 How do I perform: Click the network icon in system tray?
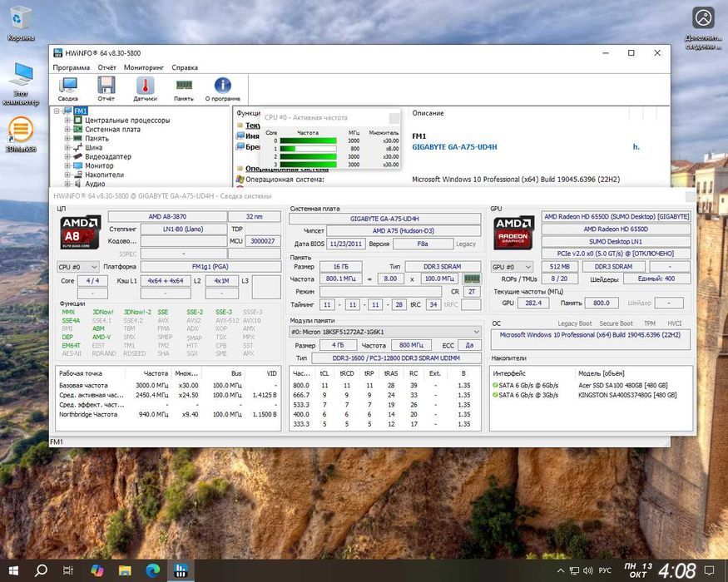[x=575, y=570]
